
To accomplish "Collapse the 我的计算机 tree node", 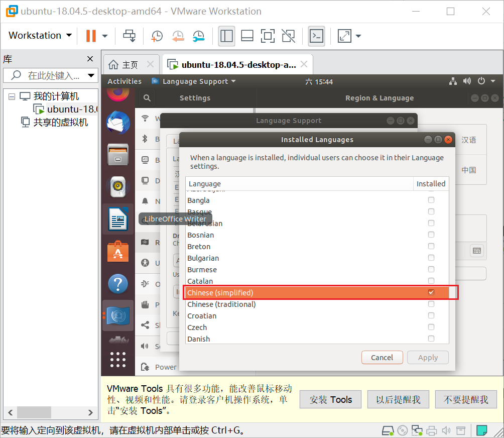I will pyautogui.click(x=12, y=96).
